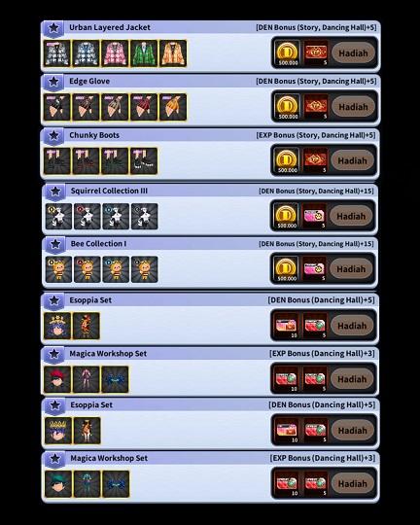This screenshot has width=420, height=525.
Task: Click the pink ticket reward in Bee Collection I row
Action: pyautogui.click(x=314, y=269)
